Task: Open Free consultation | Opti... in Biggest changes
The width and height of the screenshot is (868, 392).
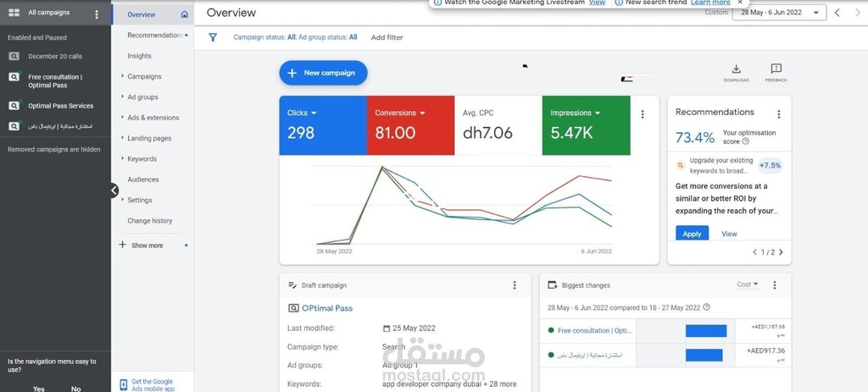Action: click(x=594, y=331)
